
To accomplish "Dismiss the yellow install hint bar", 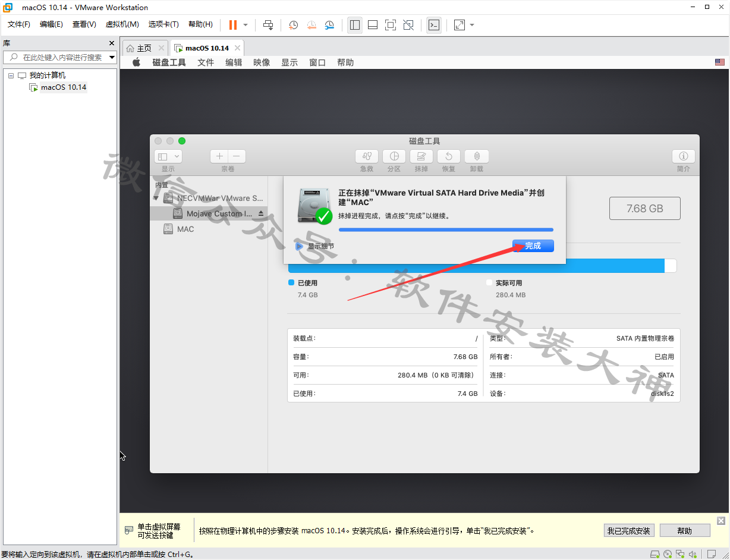I will (x=721, y=521).
